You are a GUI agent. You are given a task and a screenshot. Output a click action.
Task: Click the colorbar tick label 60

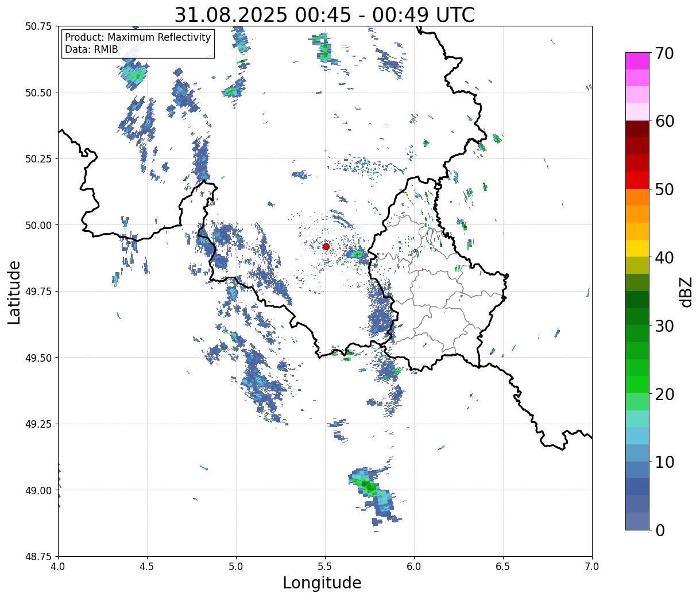[x=664, y=121]
